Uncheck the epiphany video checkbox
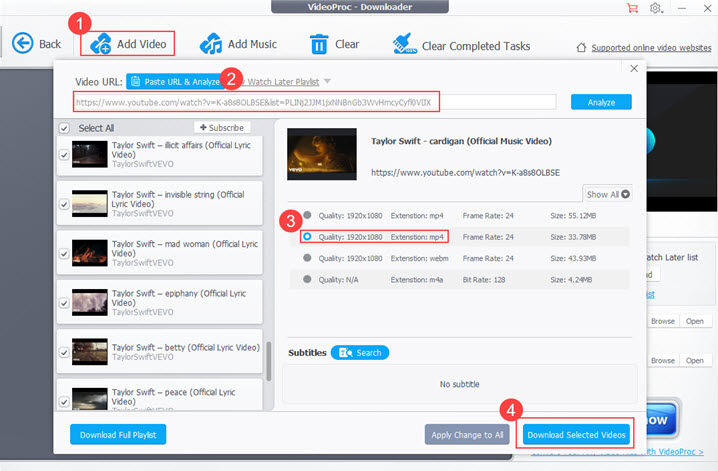This screenshot has height=471, width=718. (x=64, y=303)
